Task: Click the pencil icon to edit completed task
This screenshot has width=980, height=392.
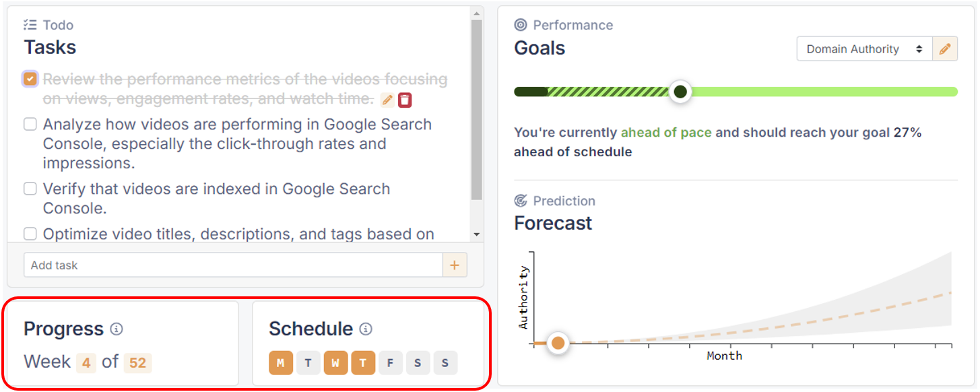Action: click(387, 100)
